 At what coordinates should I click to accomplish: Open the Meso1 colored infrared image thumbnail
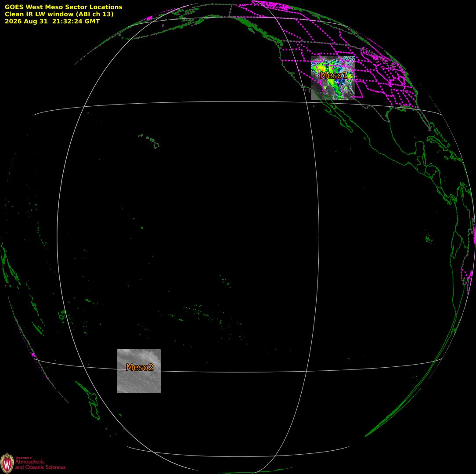(x=333, y=78)
